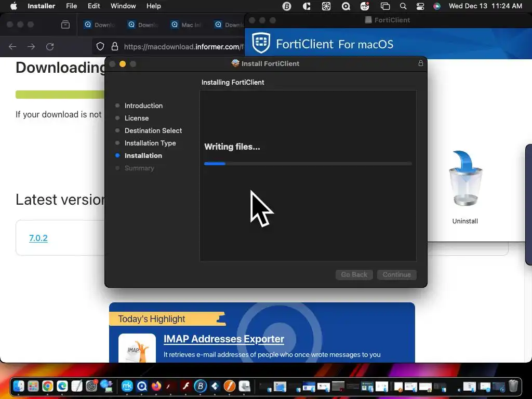Select Destination Select step in sidebar

(153, 130)
